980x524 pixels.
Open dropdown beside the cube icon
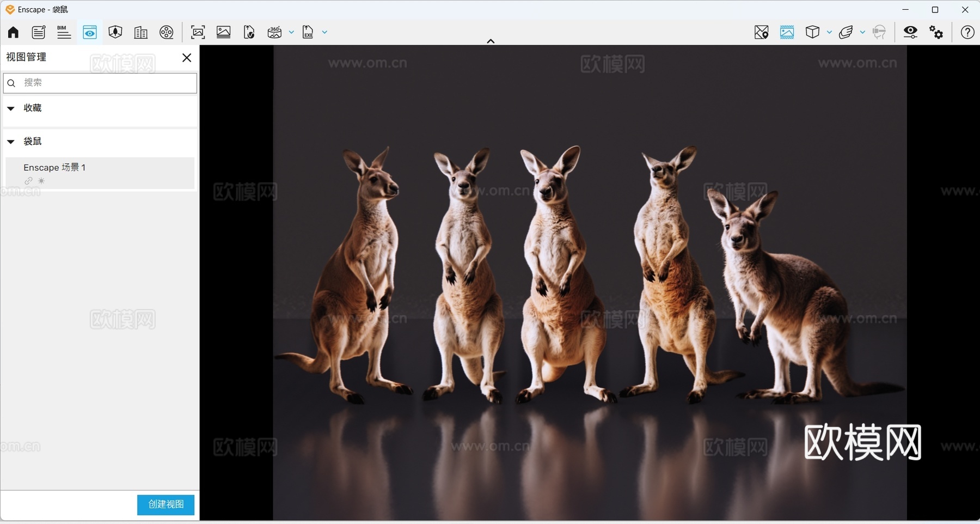829,32
